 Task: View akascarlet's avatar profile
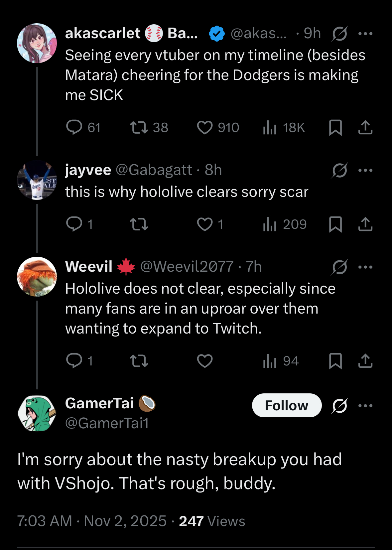point(37,43)
